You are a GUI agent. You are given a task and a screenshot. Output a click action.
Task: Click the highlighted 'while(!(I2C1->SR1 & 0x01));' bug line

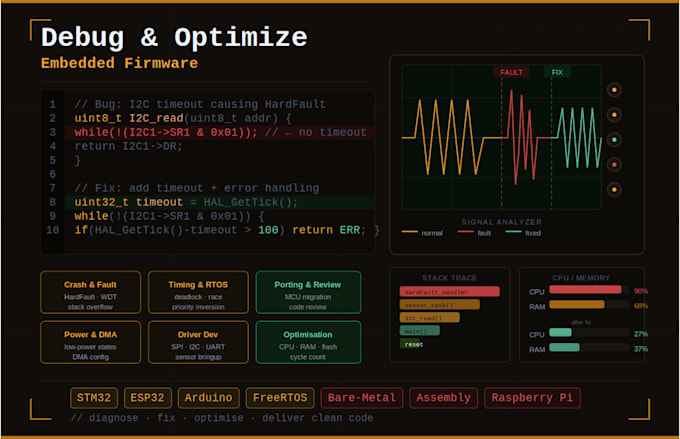(x=220, y=132)
